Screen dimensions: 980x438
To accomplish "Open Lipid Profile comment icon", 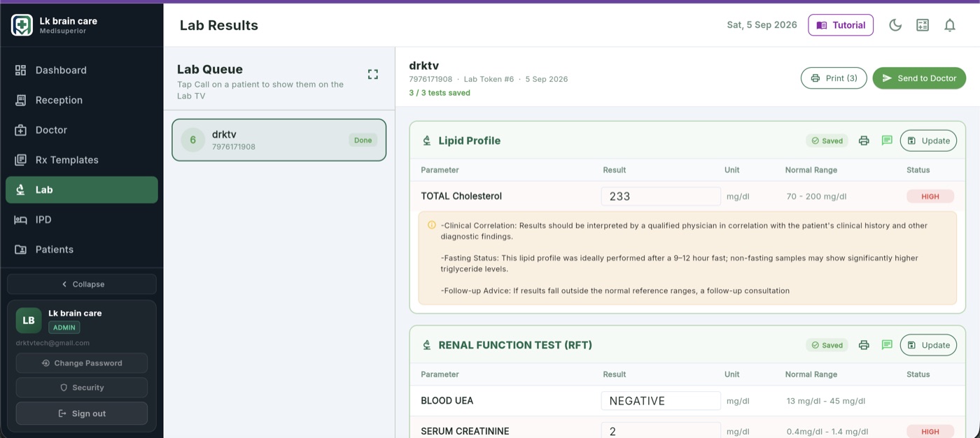I will click(887, 141).
